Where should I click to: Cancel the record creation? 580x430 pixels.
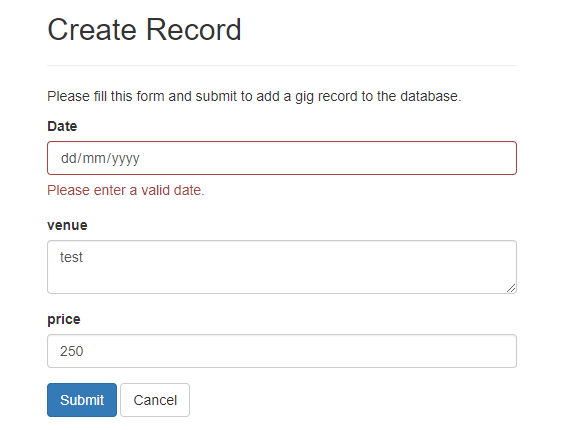click(x=155, y=400)
